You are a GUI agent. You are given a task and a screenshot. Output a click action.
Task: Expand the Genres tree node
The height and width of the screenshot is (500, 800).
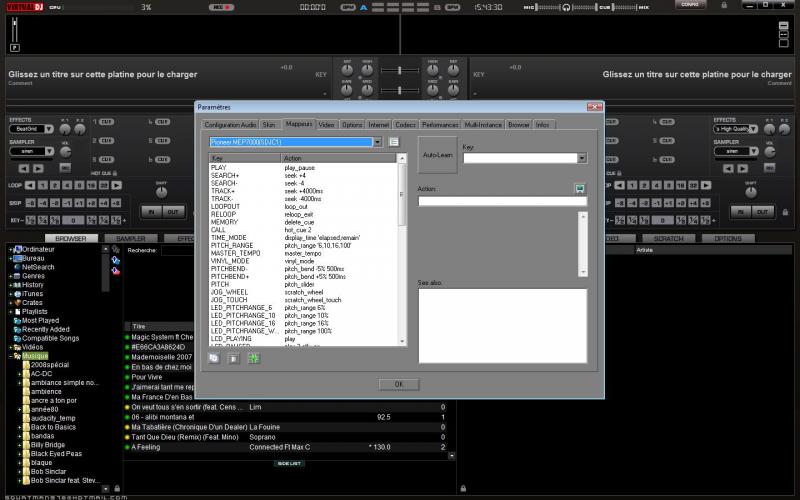(x=9, y=275)
